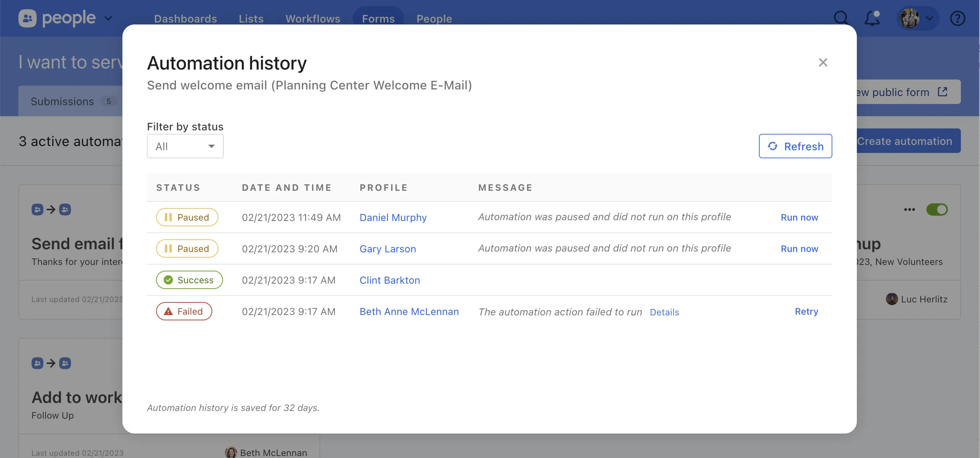This screenshot has height=458, width=980.
Task: Click the Refresh icon in the history modal
Action: (x=774, y=146)
